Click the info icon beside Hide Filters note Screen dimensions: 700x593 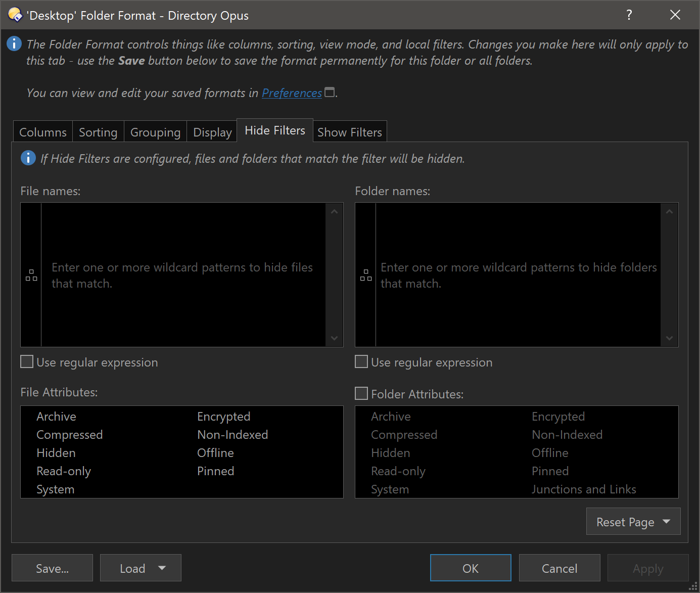pyautogui.click(x=28, y=158)
